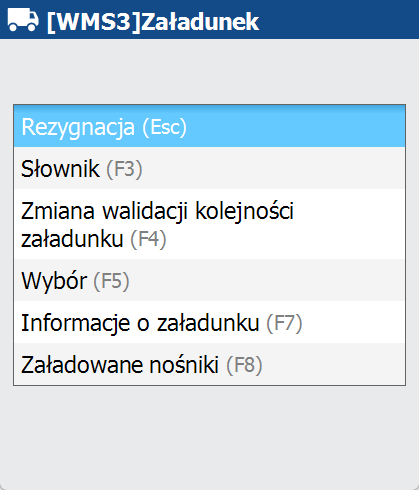Click the word "nośniki" in the last entry
This screenshot has height=490, width=419.
tap(184, 364)
